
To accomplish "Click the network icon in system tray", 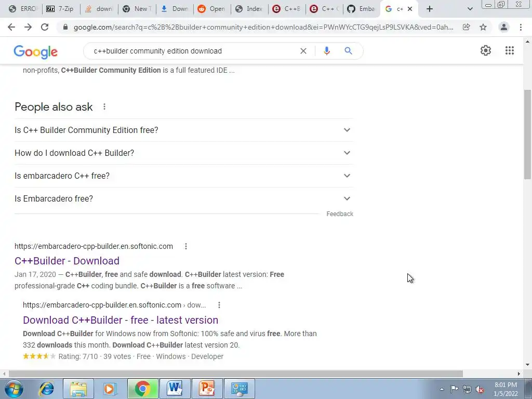I will (467, 389).
